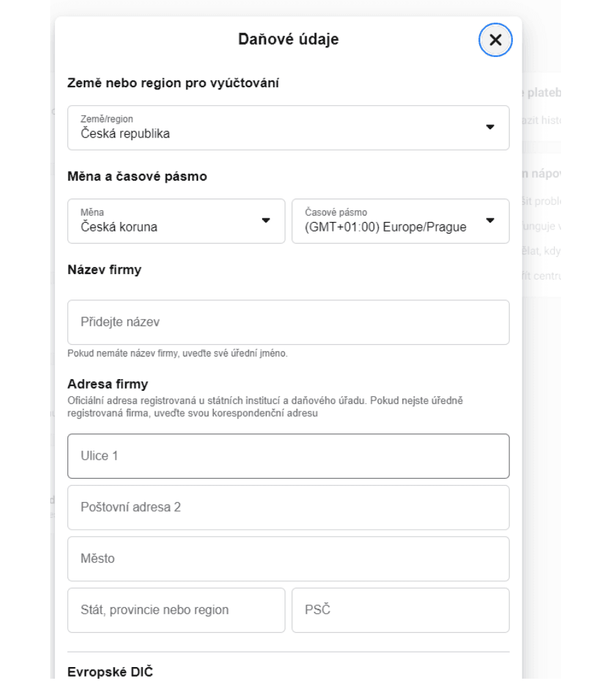Click into the Město city field
594x700 pixels.
(288, 559)
